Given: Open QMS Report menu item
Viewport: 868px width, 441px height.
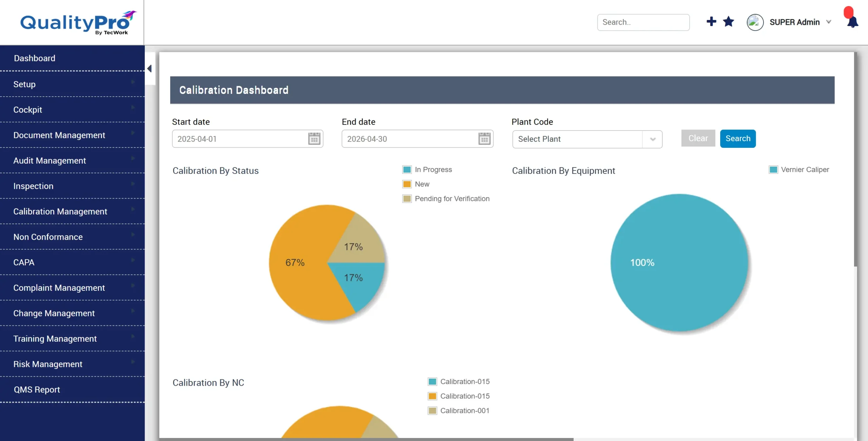Looking at the screenshot, I should 72,389.
